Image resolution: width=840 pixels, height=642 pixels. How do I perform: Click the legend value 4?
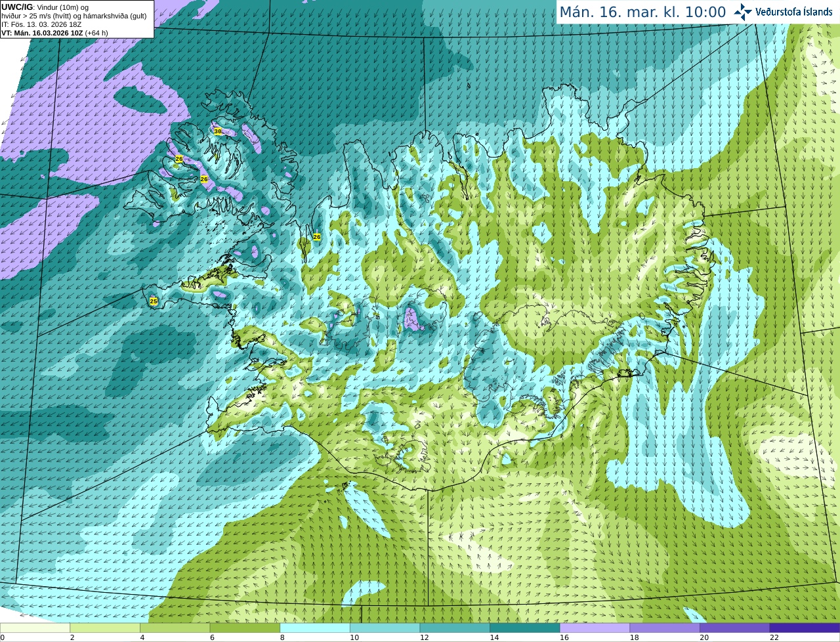142,637
